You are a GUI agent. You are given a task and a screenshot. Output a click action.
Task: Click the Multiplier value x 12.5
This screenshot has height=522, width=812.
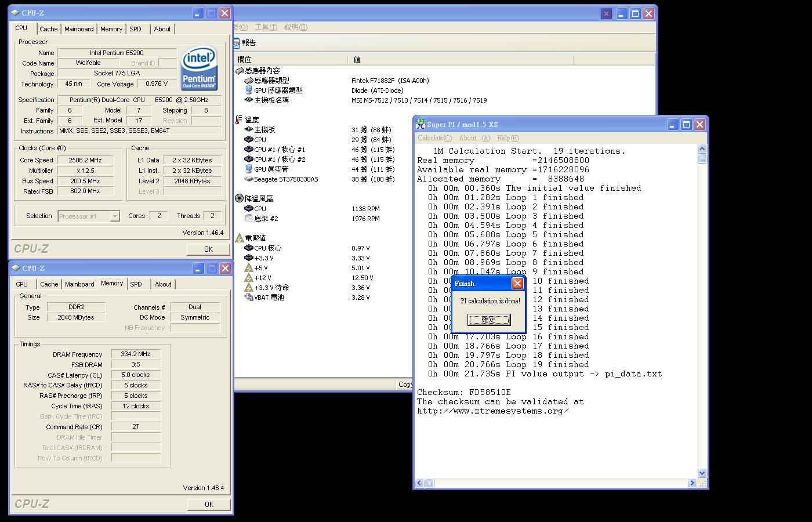pos(85,171)
